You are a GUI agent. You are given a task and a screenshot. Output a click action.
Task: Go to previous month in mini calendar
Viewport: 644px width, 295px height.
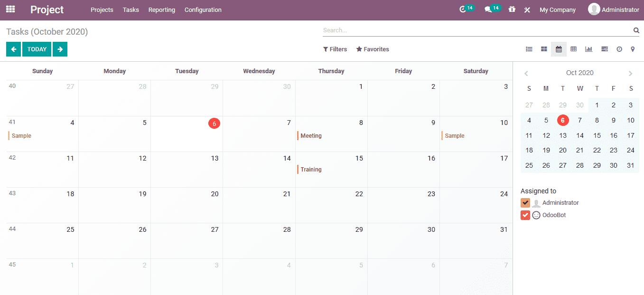coord(526,73)
